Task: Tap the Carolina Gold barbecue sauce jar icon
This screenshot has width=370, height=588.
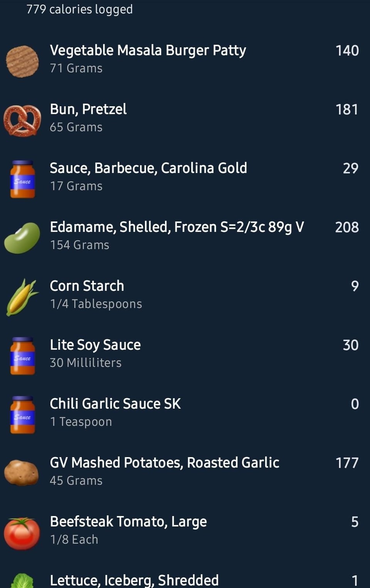Action: pos(22,179)
